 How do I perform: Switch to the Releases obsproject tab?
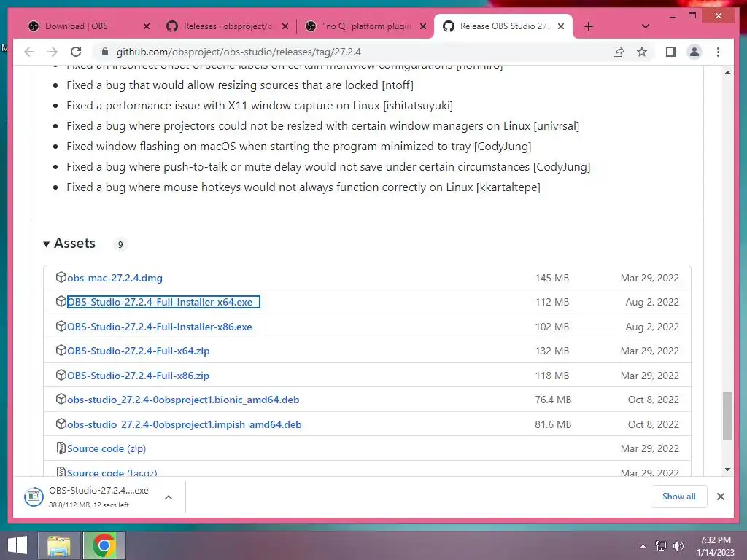click(228, 26)
